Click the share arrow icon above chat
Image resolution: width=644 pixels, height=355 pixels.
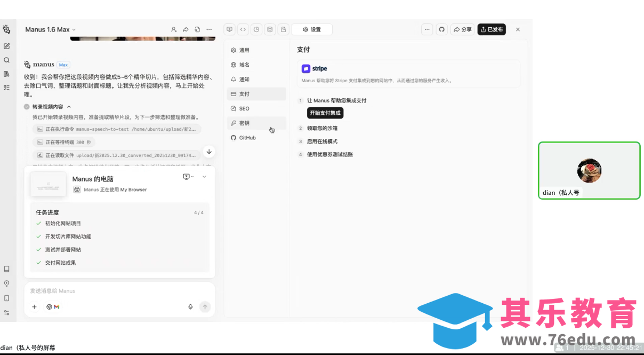point(186,29)
